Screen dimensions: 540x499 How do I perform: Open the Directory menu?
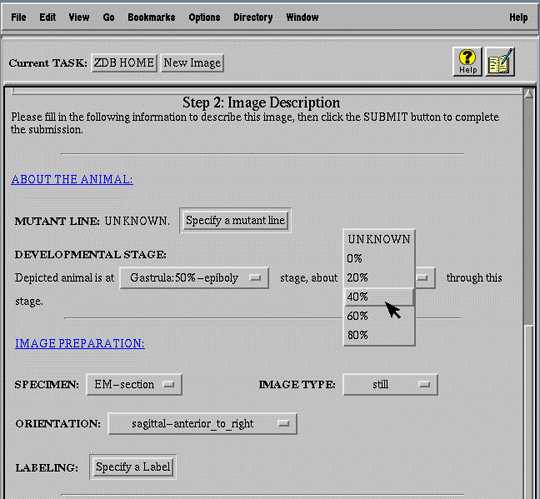pos(253,17)
